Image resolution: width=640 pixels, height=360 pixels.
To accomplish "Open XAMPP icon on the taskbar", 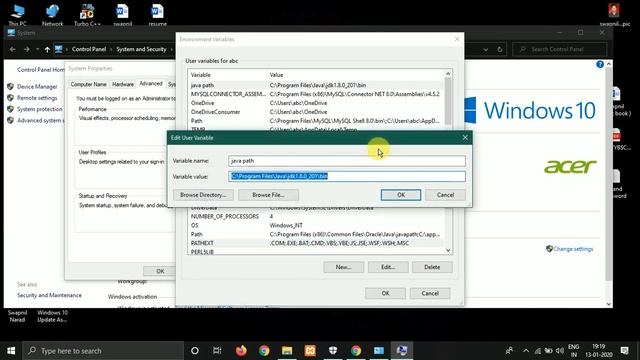I will [x=310, y=351].
